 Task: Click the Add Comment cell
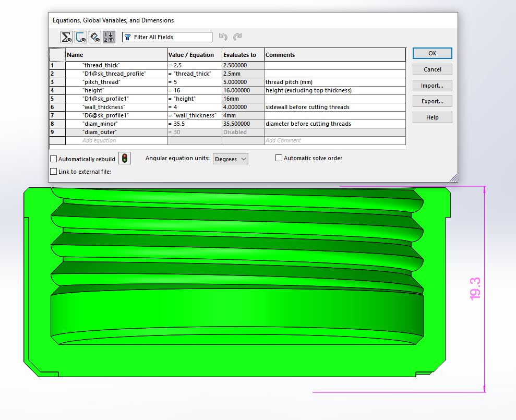coord(335,140)
